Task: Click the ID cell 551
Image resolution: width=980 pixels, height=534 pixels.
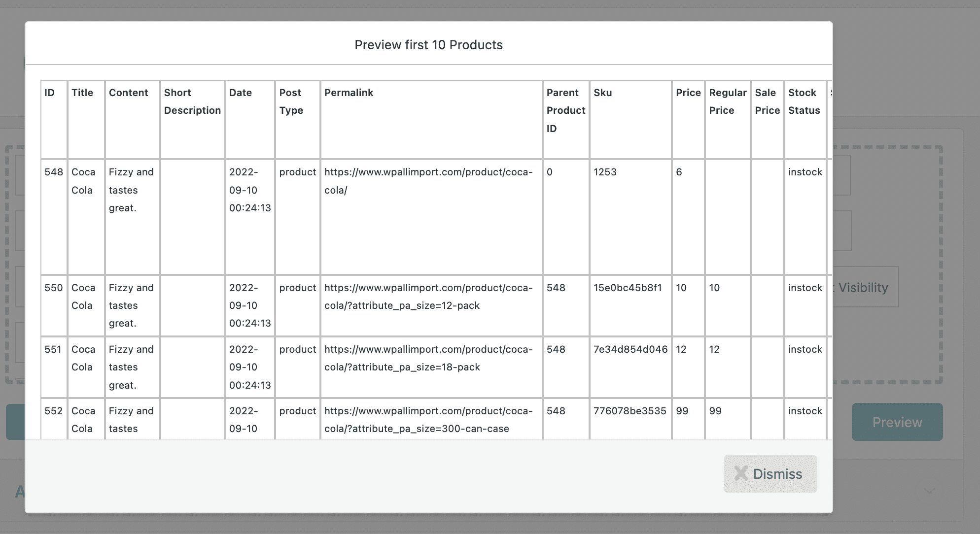Action: (53, 349)
